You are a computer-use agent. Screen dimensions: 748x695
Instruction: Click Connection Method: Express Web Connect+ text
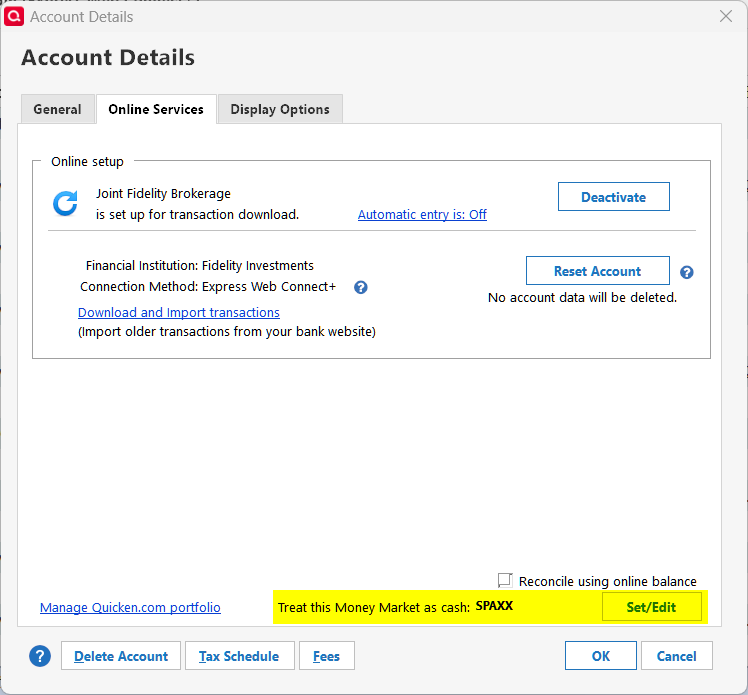point(208,287)
